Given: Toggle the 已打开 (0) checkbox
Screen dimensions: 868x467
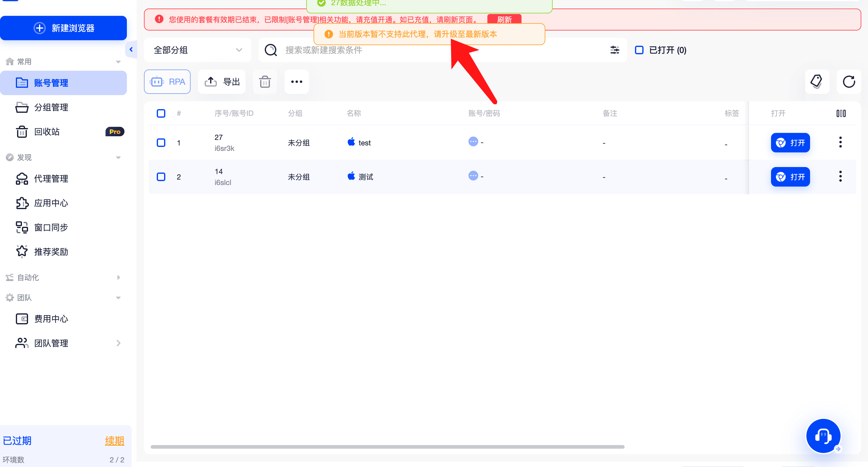Looking at the screenshot, I should [639, 50].
